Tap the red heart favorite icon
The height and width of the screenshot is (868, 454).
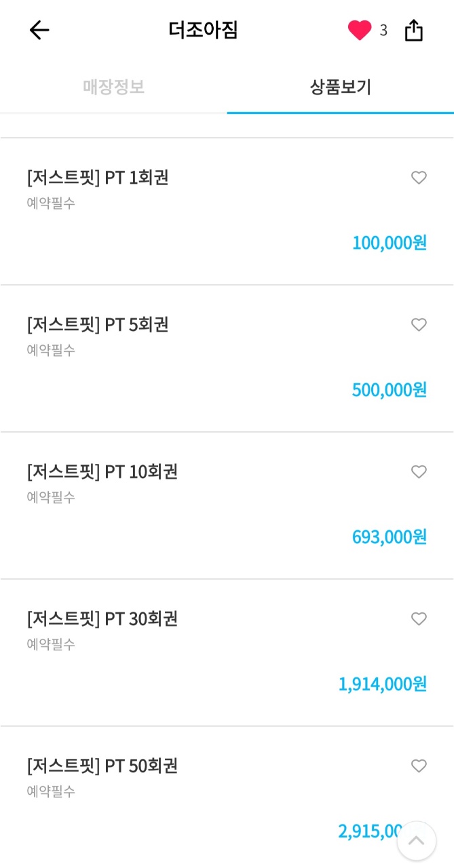click(359, 31)
